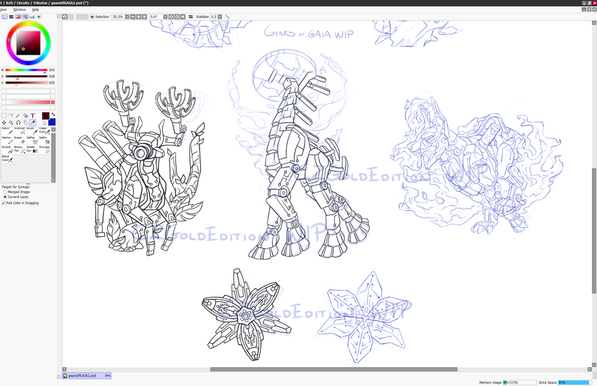This screenshot has height=386, width=597.
Task: Select the magic wand tool
Action: click(x=18, y=115)
